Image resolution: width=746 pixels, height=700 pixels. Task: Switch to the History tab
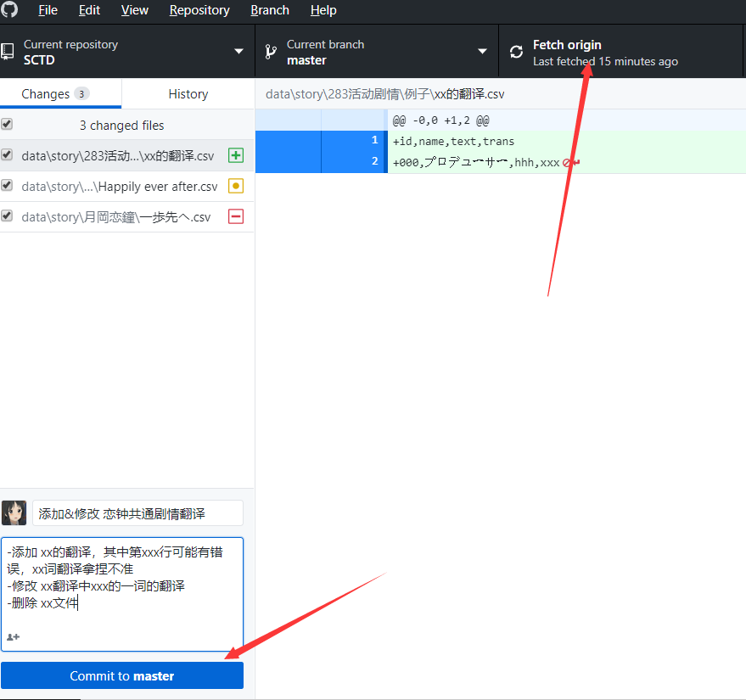(188, 93)
